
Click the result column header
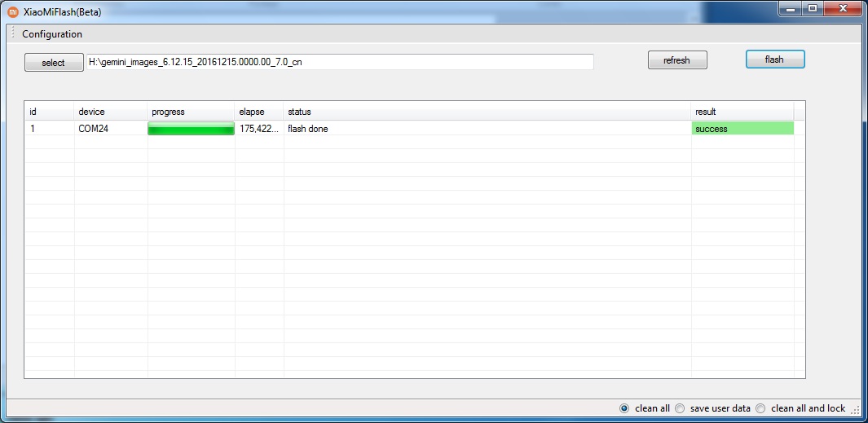pos(742,112)
